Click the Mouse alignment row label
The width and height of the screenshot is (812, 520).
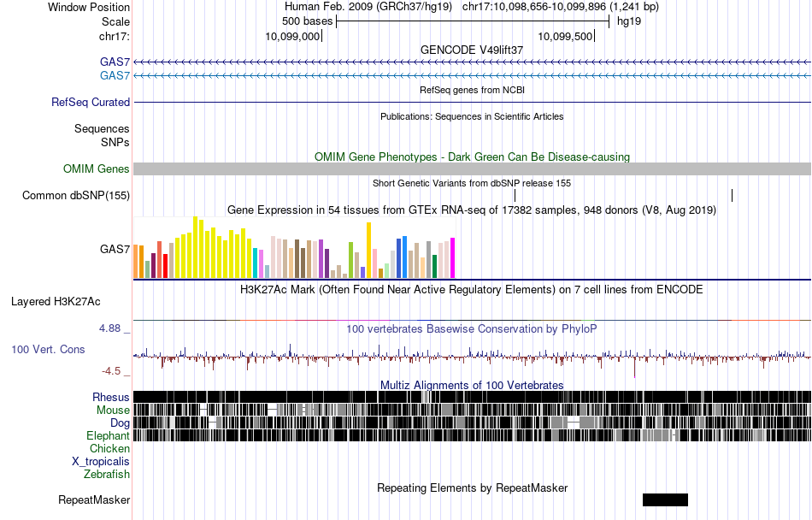coord(113,411)
